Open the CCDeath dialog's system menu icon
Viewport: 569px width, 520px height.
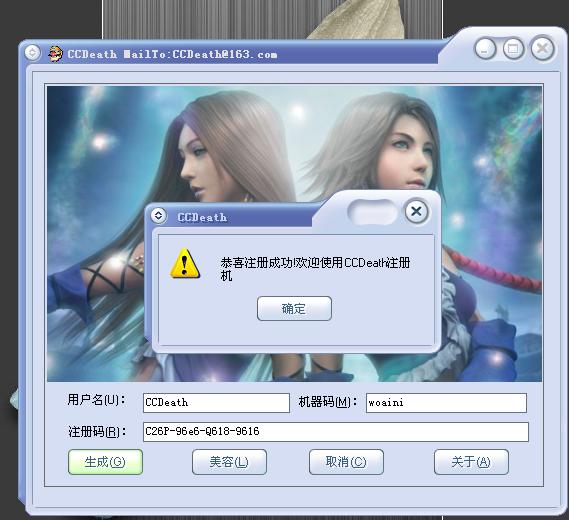click(x=158, y=216)
